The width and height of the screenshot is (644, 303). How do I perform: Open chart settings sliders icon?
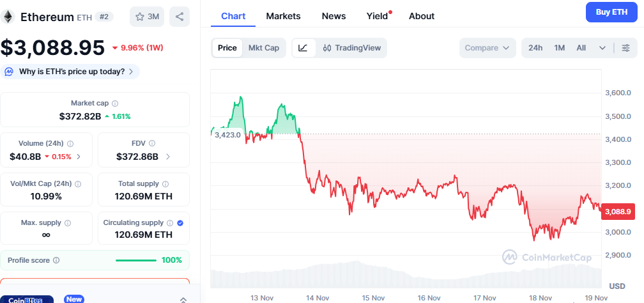tap(625, 48)
